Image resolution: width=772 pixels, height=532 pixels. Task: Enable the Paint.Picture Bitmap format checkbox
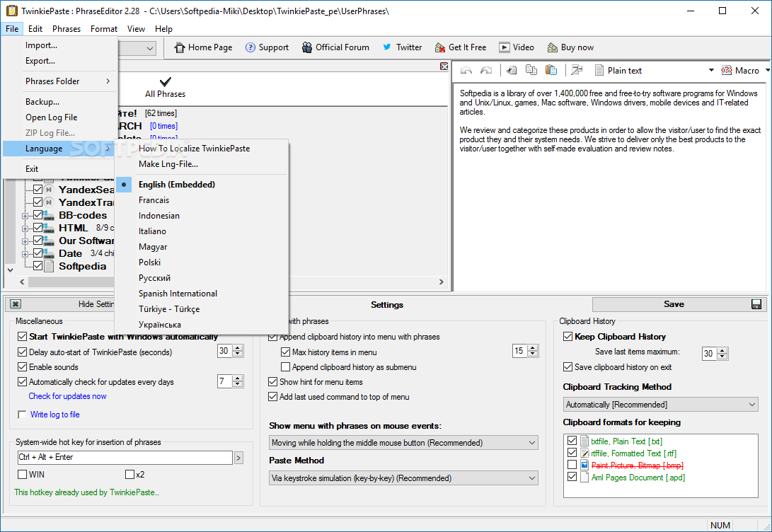(x=572, y=465)
